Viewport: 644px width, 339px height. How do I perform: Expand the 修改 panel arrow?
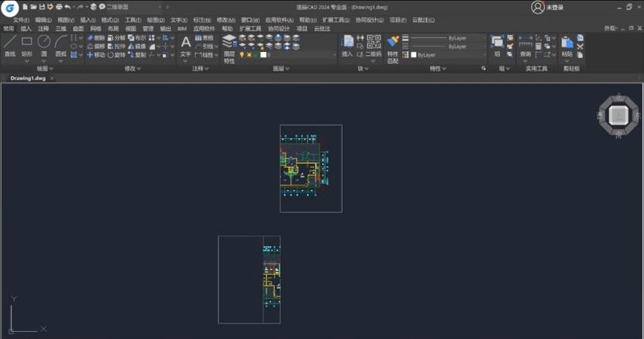139,69
